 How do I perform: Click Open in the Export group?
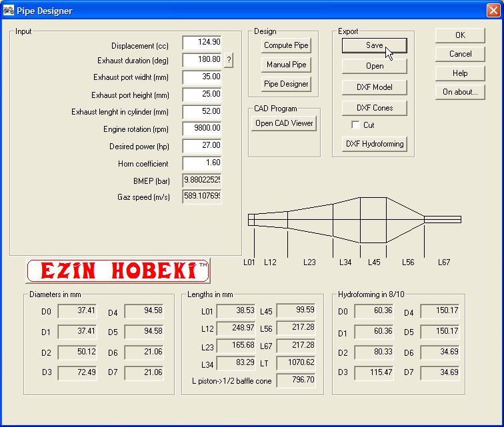[x=374, y=66]
